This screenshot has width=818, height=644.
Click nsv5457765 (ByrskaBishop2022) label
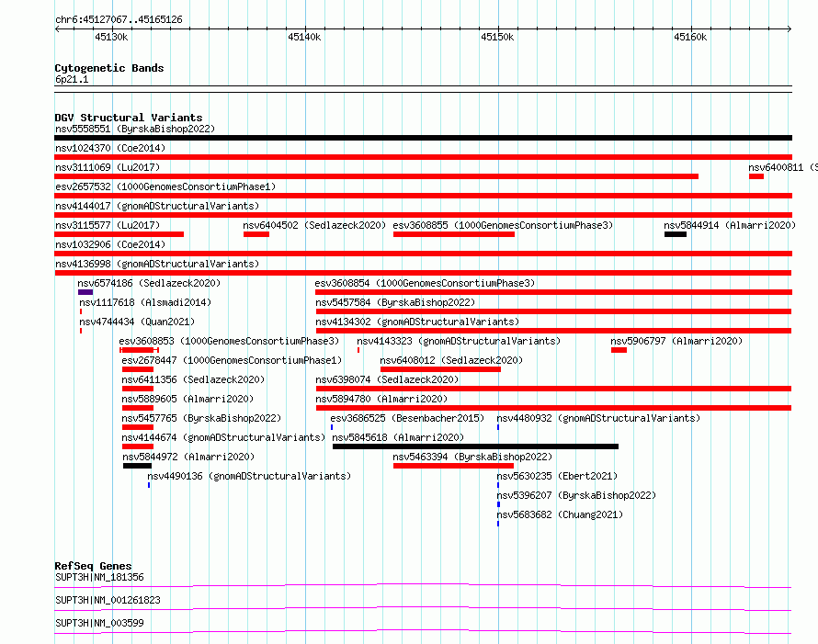(x=201, y=418)
